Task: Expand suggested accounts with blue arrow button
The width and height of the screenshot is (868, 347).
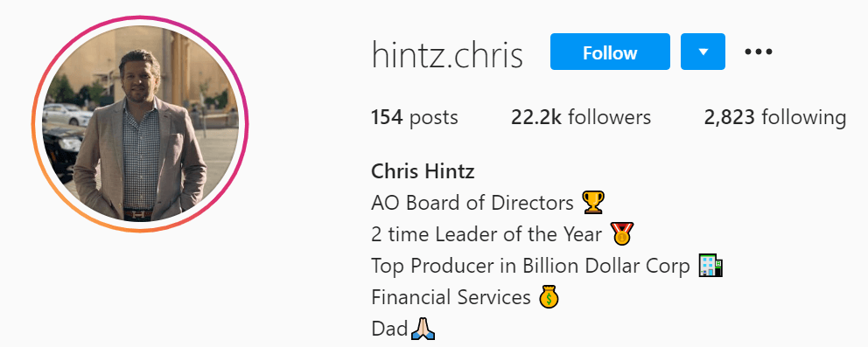Action: 703,52
